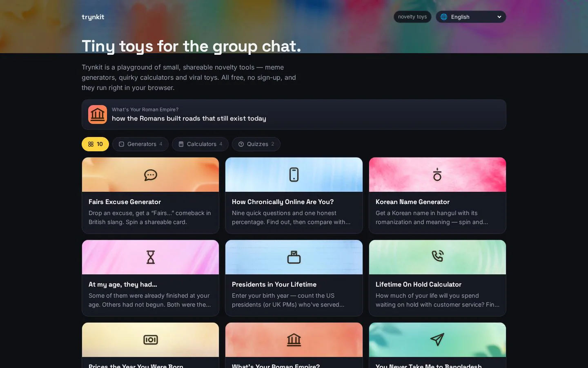Click the orange Roman Empire banner icon

click(x=98, y=114)
